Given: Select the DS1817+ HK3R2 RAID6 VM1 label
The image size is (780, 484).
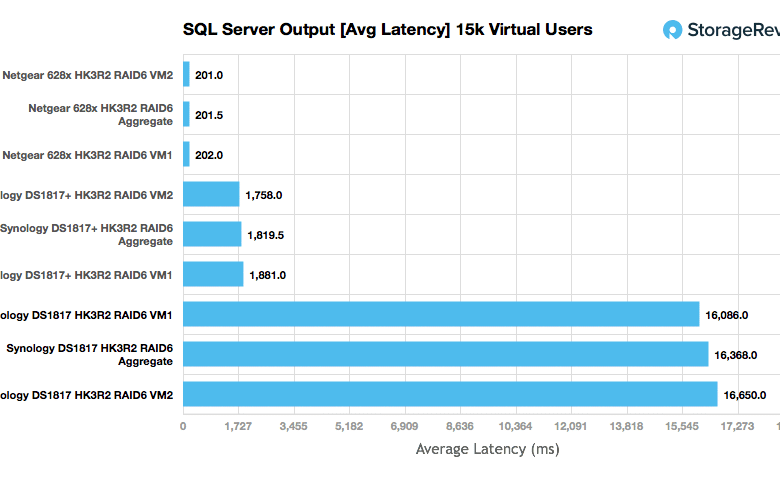Looking at the screenshot, I should coord(86,275).
